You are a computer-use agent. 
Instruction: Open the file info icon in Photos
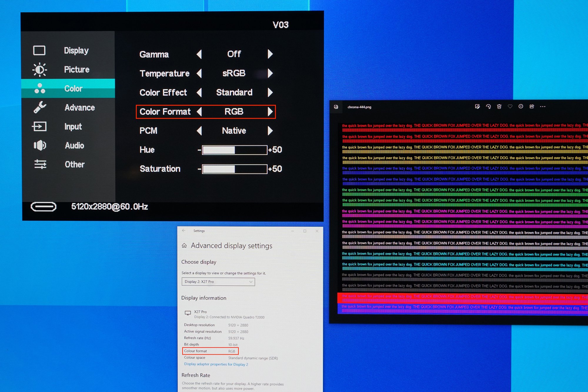[x=521, y=107]
